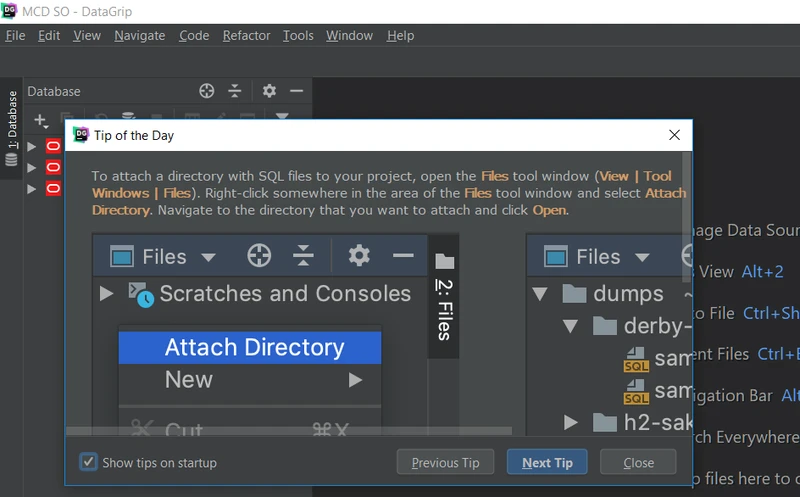Click the DataGrip logo in dialog title bar

[81, 135]
